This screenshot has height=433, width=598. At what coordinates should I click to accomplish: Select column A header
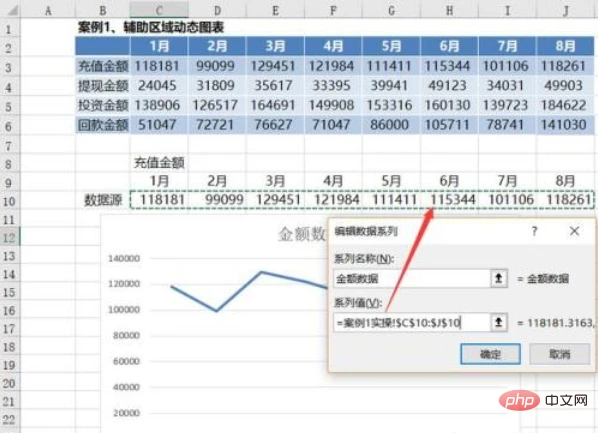coord(48,10)
